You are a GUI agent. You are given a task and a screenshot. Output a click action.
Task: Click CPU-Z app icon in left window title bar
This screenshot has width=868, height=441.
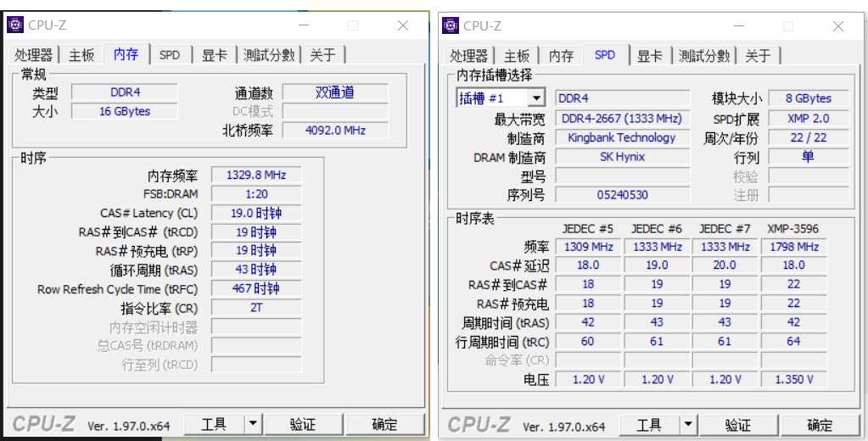(x=15, y=25)
